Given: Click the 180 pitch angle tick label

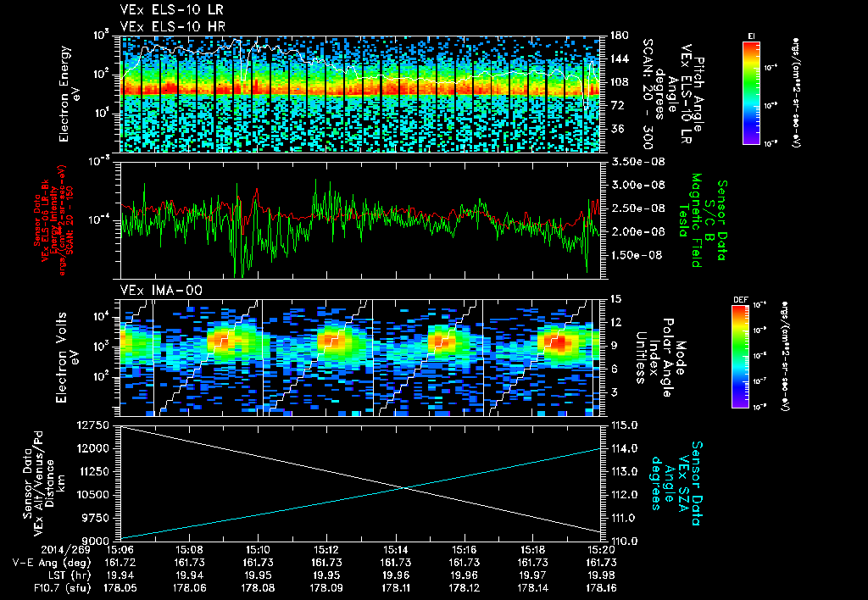Looking at the screenshot, I should (x=619, y=36).
